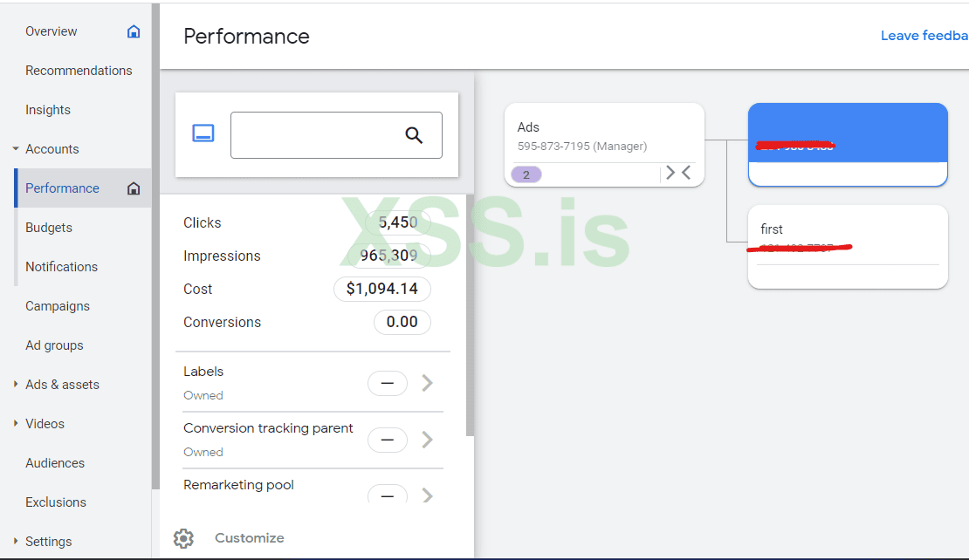Open the Labels arrow chevron

coord(427,383)
